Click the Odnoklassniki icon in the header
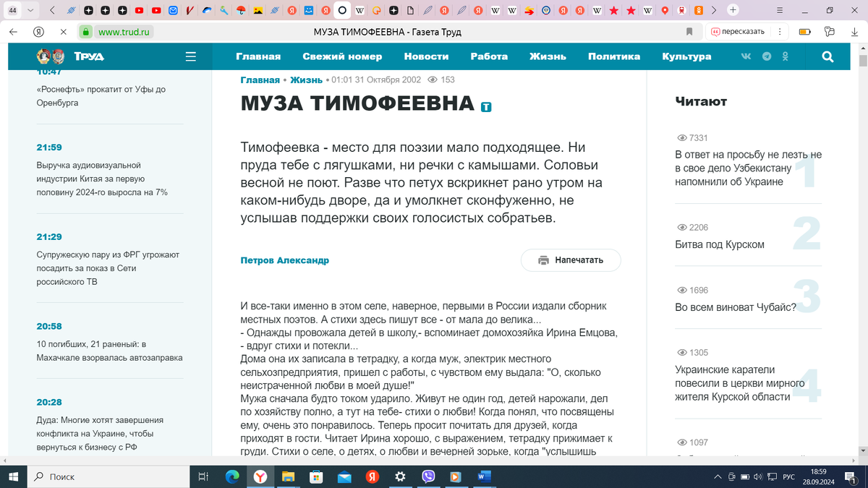This screenshot has width=868, height=488. pos(787,56)
